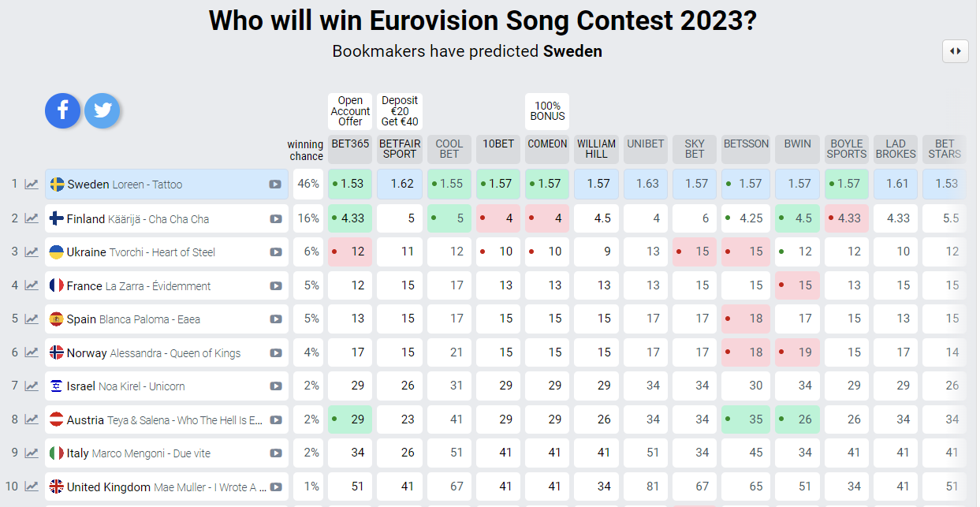Screen dimensions: 980x507
Task: Share on Facebook via round icon
Action: pyautogui.click(x=62, y=110)
